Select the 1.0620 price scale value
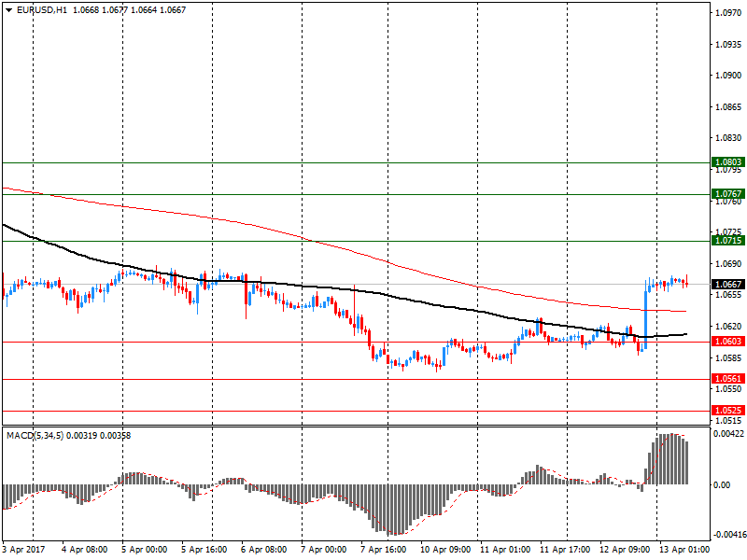The width and height of the screenshot is (747, 560). [728, 326]
